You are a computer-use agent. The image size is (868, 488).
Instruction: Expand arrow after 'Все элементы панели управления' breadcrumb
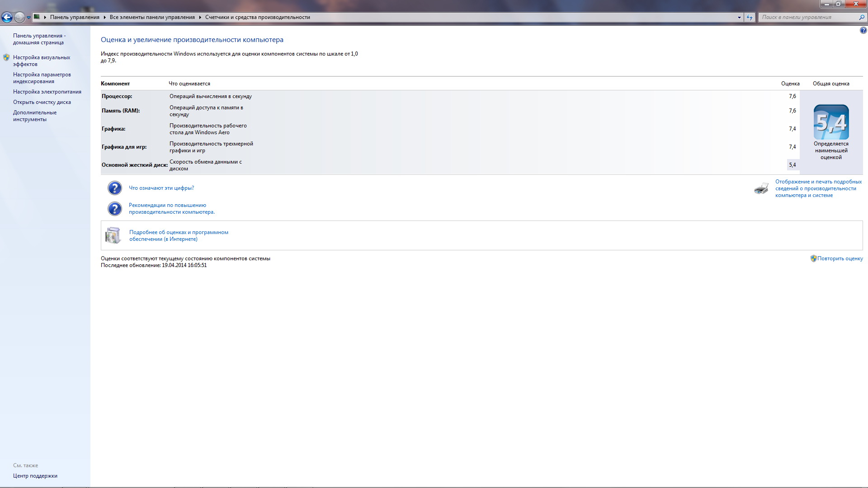pyautogui.click(x=200, y=17)
